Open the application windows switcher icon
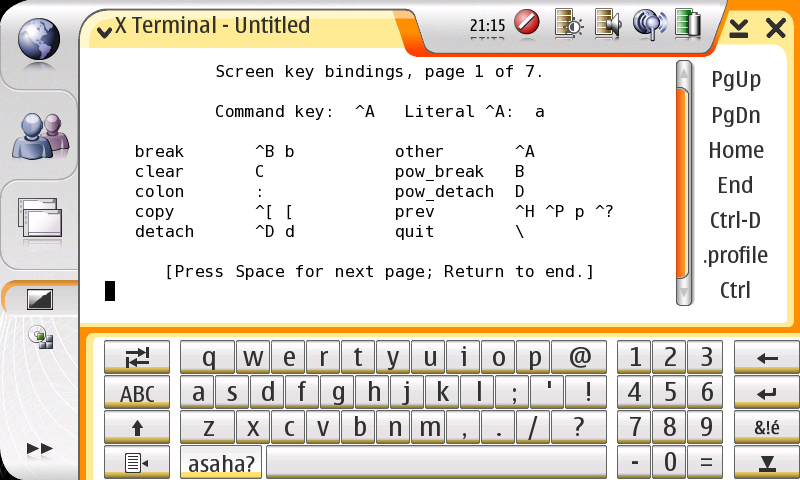Image resolution: width=800 pixels, height=480 pixels. (38, 218)
